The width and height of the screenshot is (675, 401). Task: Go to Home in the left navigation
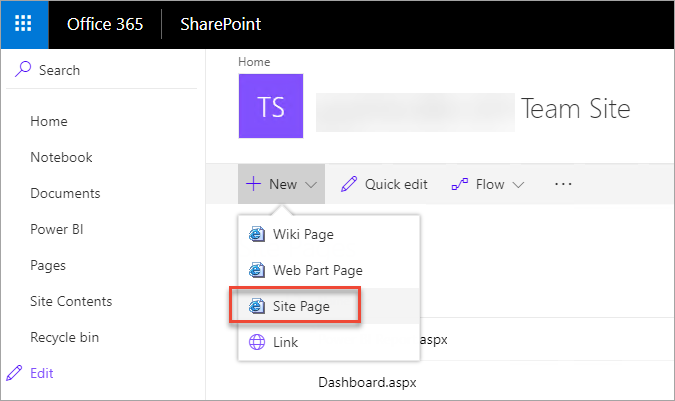49,121
